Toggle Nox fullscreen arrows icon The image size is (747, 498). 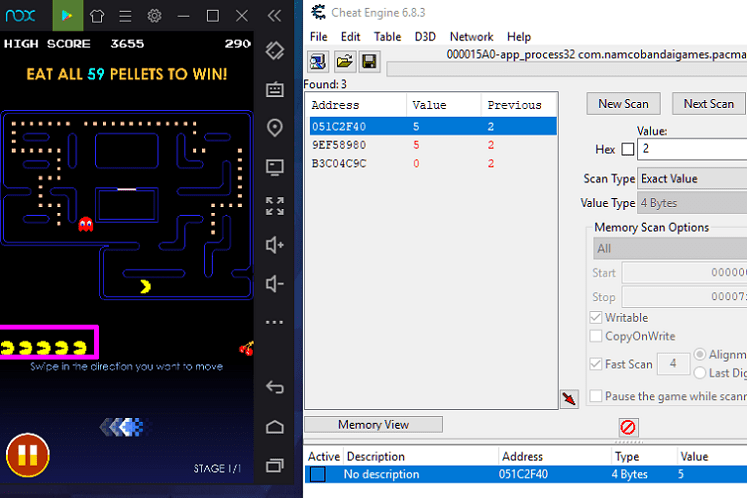pyautogui.click(x=275, y=206)
